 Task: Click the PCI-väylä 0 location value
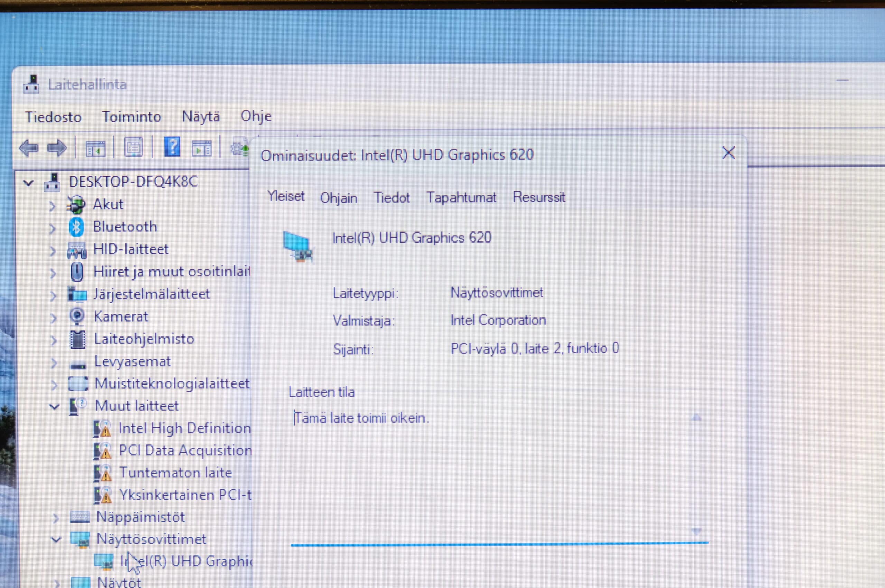(534, 349)
